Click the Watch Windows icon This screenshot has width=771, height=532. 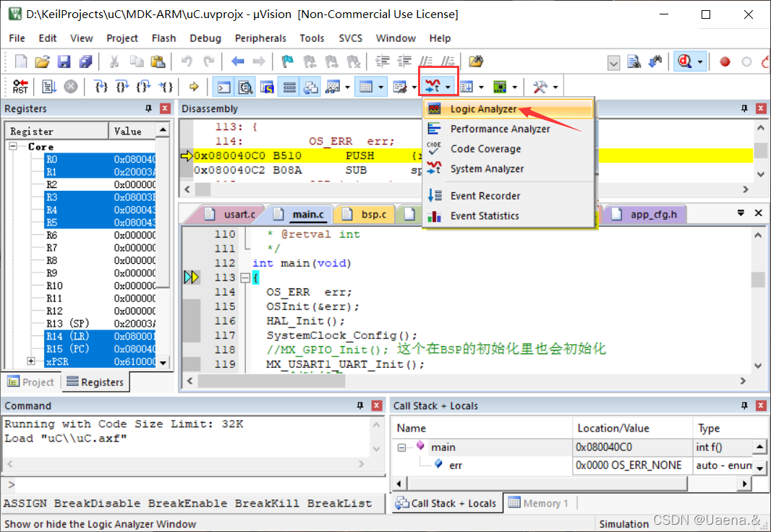click(333, 87)
